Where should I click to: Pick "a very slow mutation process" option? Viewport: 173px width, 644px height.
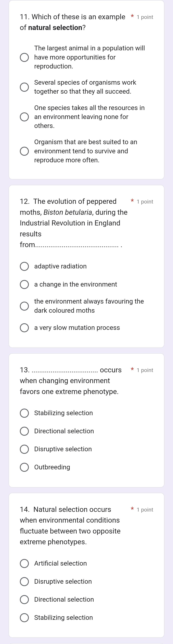pyautogui.click(x=25, y=328)
